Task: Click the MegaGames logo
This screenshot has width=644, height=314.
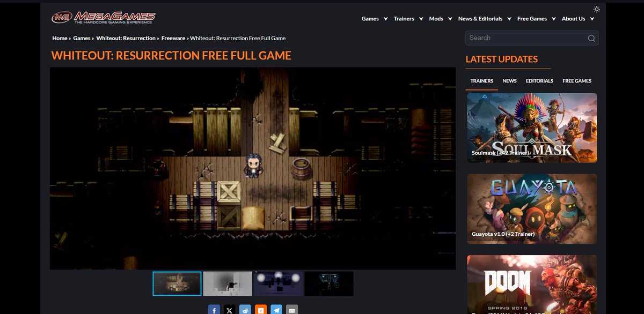Action: (103, 17)
